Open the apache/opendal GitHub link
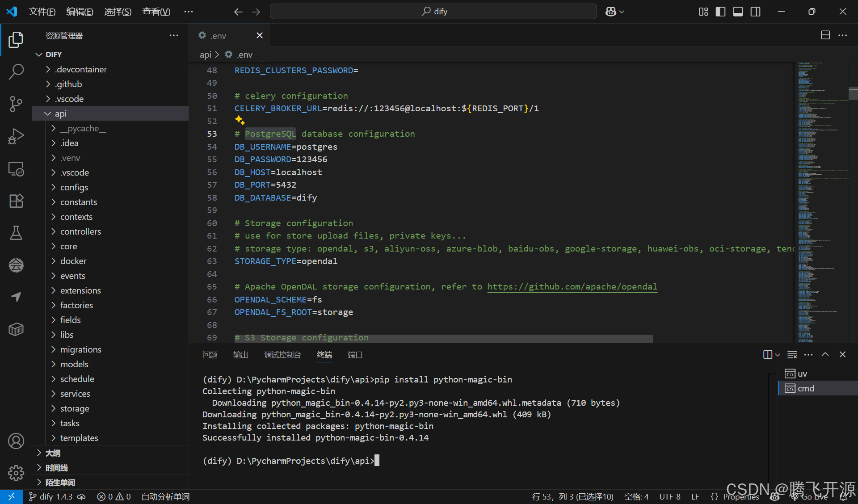Viewport: 858px width, 504px height. point(572,287)
